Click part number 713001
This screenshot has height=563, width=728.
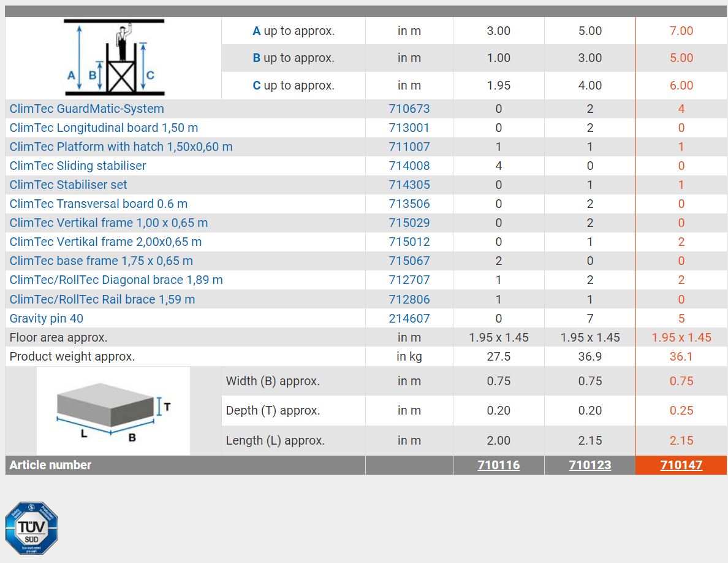point(409,128)
